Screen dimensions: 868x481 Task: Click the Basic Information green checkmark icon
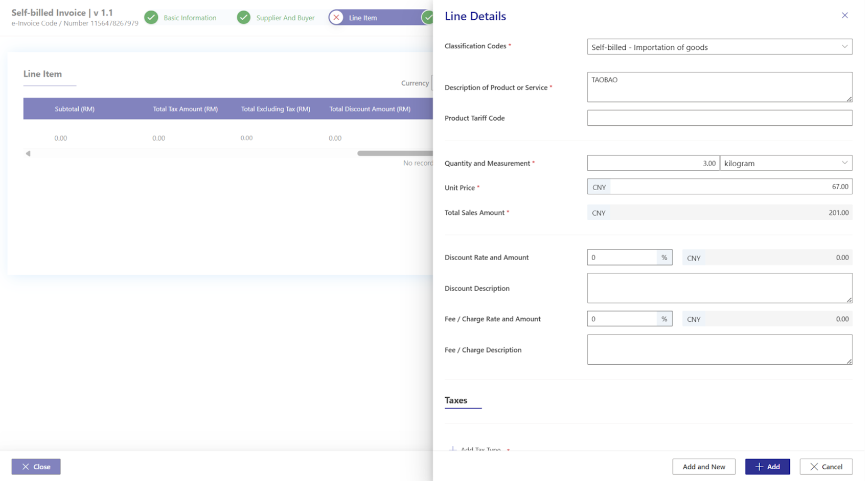tap(151, 18)
